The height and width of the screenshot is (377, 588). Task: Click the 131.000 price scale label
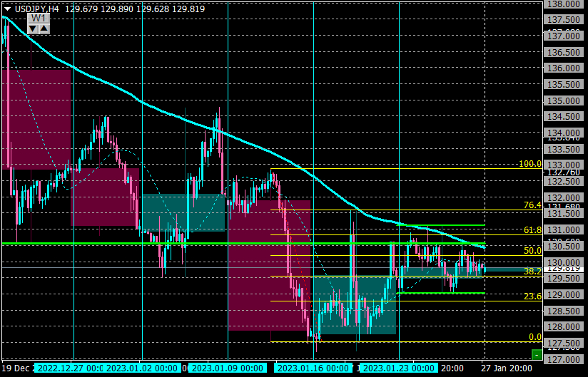[x=564, y=230]
